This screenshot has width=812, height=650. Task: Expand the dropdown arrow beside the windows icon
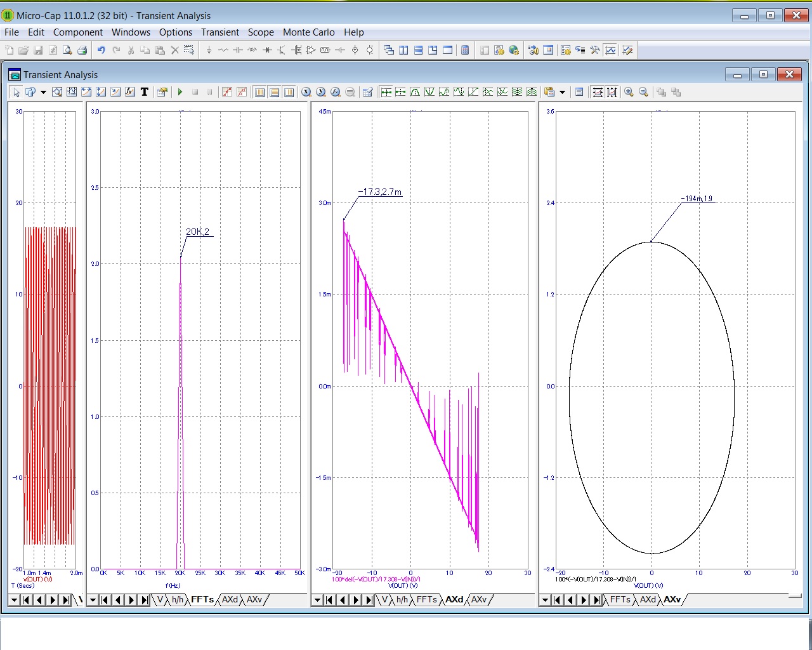click(43, 92)
